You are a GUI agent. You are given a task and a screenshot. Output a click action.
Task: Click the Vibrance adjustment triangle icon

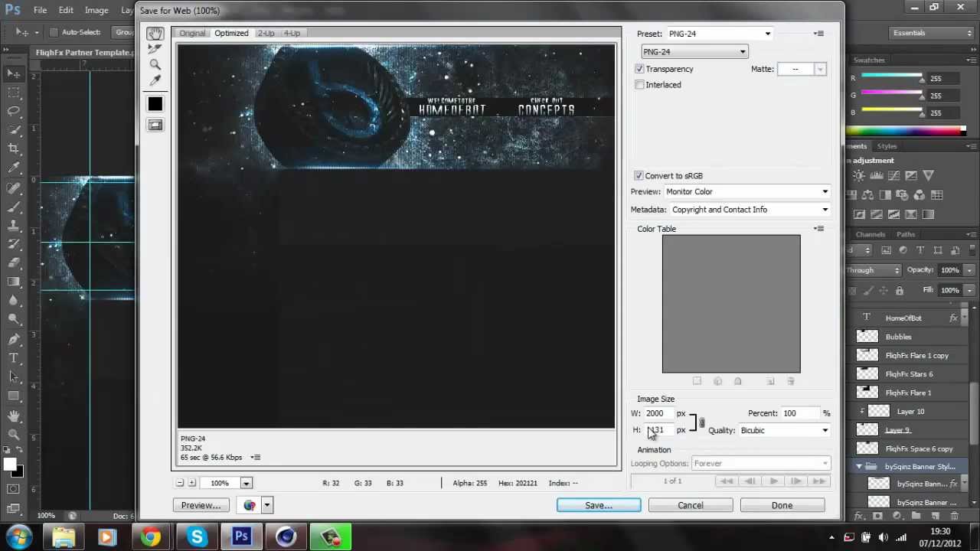click(928, 176)
